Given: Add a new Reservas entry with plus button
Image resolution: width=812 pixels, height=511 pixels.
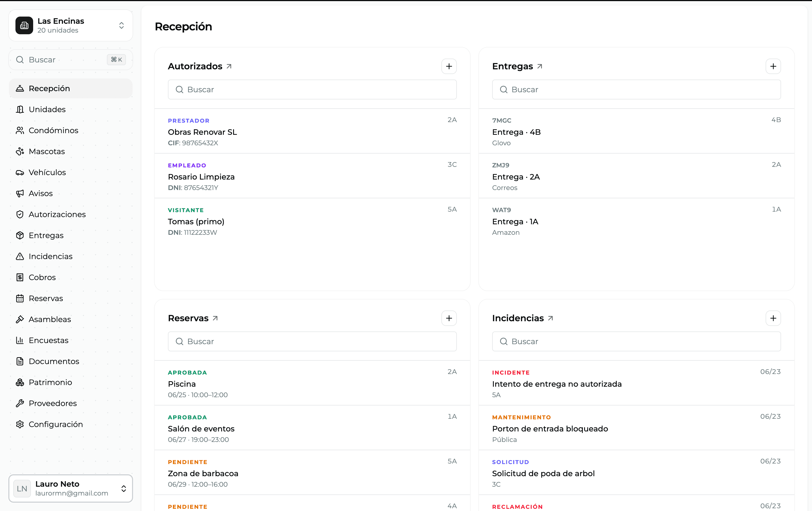Looking at the screenshot, I should point(449,318).
